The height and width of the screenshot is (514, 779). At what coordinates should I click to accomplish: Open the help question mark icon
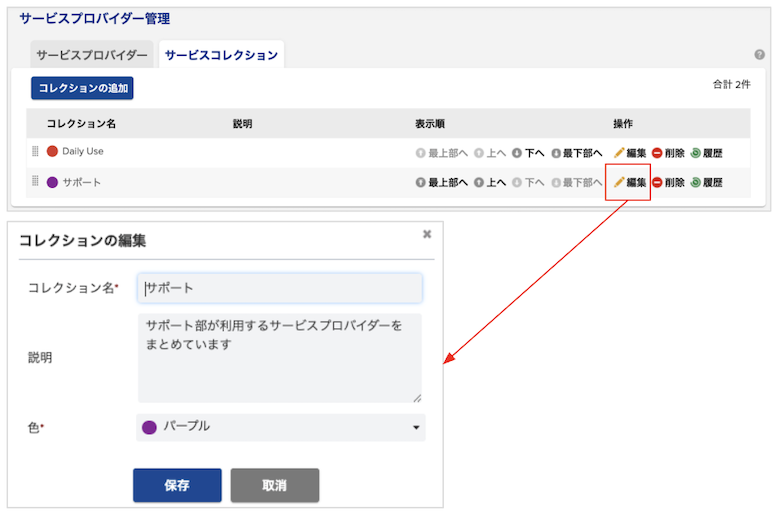coord(759,55)
